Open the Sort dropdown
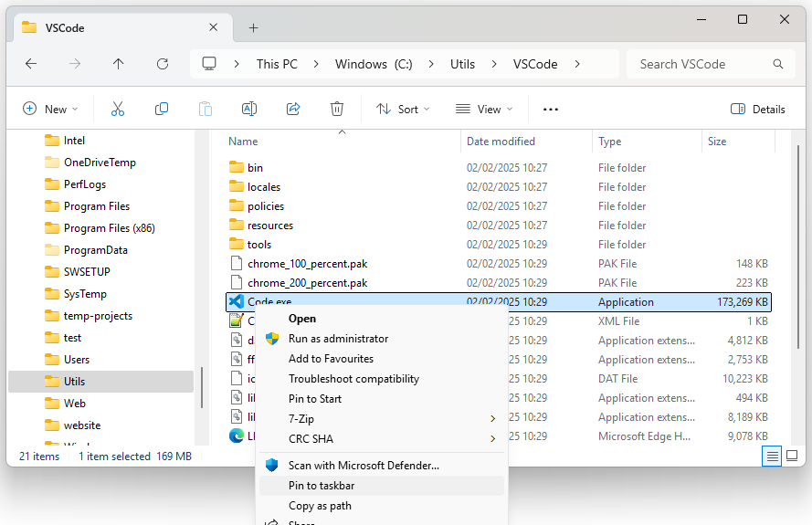Image resolution: width=812 pixels, height=525 pixels. (x=403, y=109)
